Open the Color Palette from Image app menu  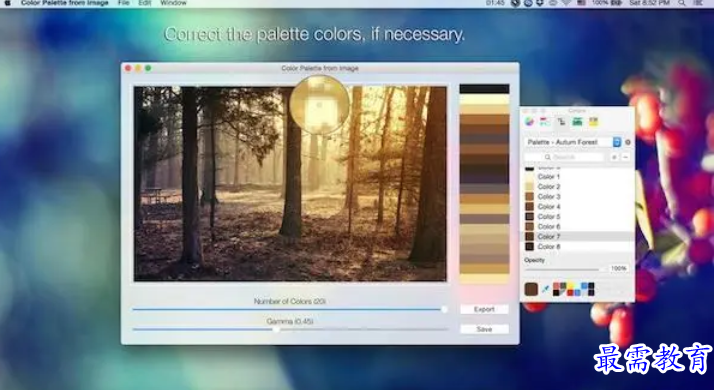[65, 3]
